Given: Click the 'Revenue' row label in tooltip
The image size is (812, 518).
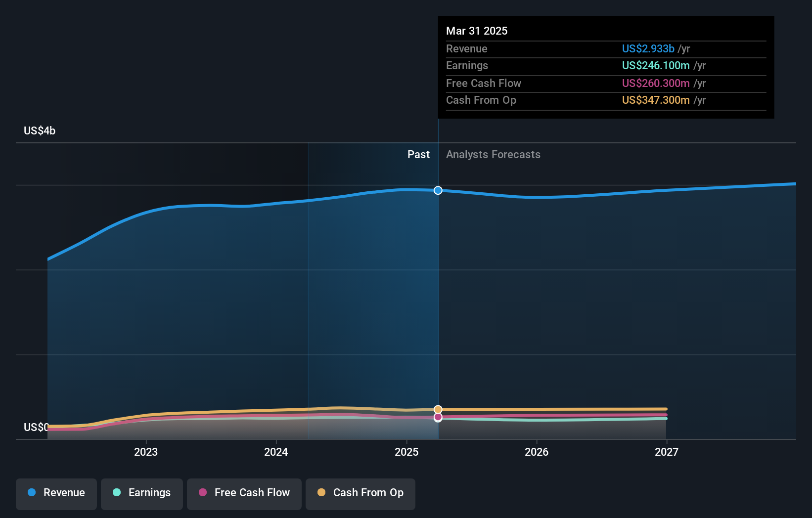Looking at the screenshot, I should coord(467,48).
